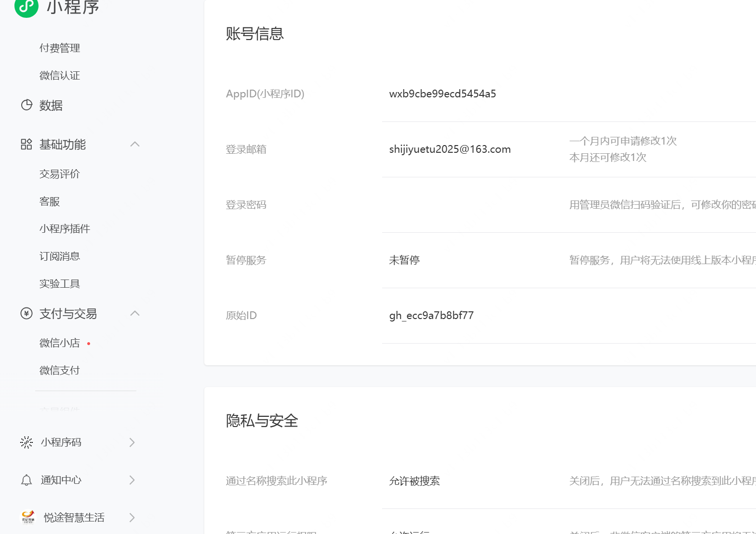756x534 pixels.
Task: Expand the 悦途智慧生活 account arrow
Action: tap(132, 517)
